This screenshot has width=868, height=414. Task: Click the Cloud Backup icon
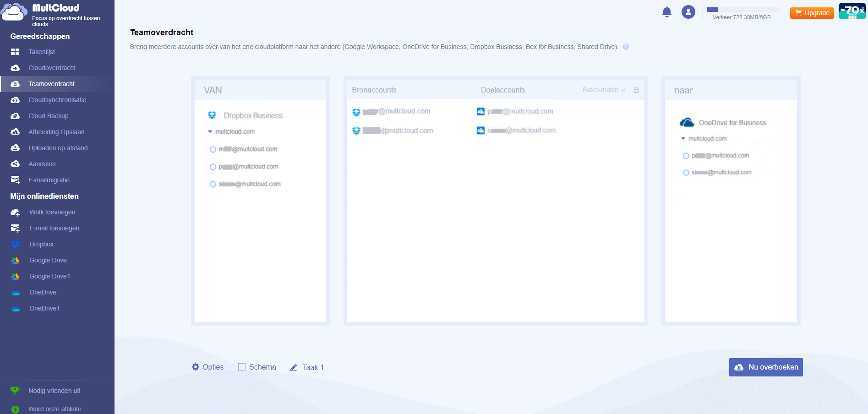tap(15, 116)
